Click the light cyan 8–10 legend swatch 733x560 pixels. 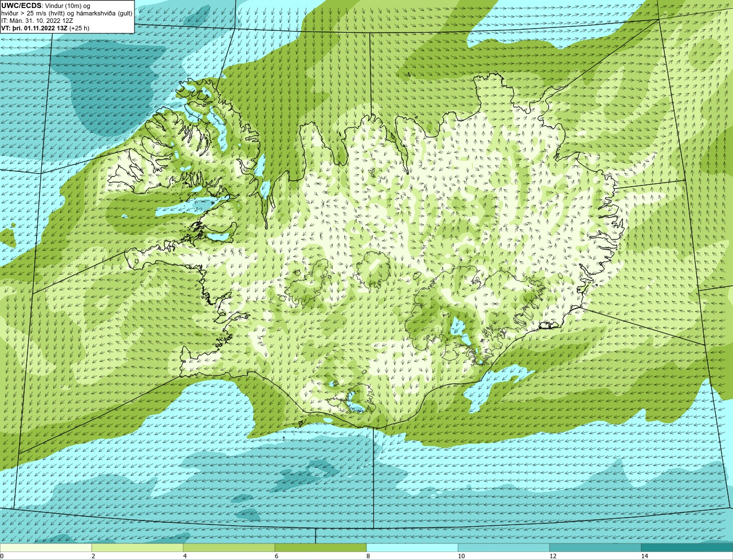tap(412, 548)
